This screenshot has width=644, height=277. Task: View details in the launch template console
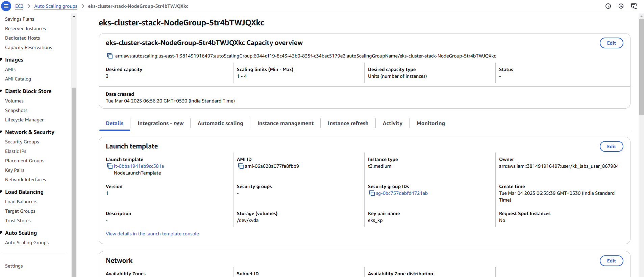click(152, 234)
